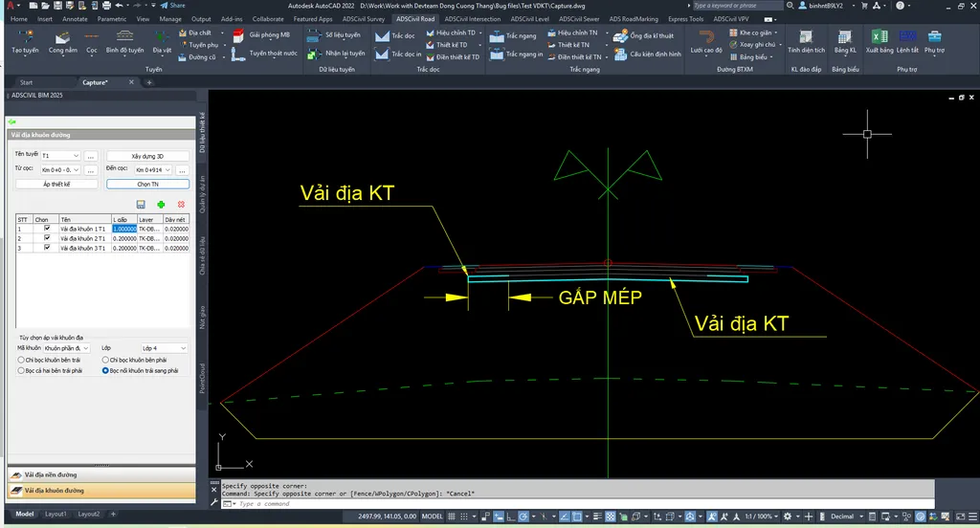Open Lưới cao độ tool
The image size is (980, 528).
706,42
